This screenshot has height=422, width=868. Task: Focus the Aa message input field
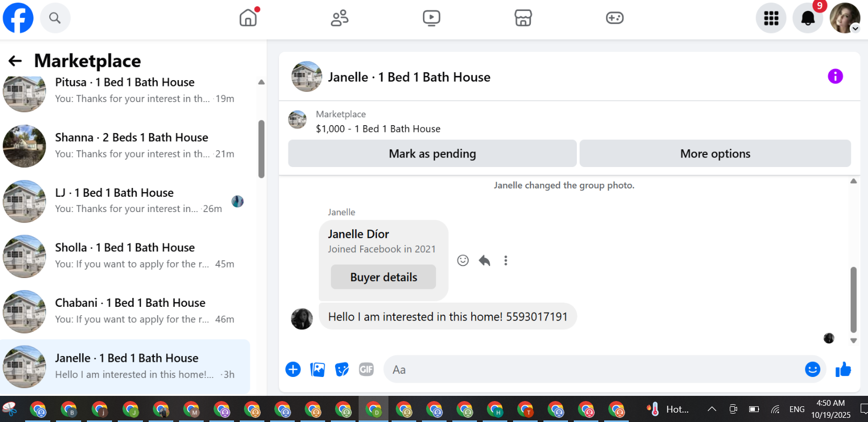(x=594, y=370)
